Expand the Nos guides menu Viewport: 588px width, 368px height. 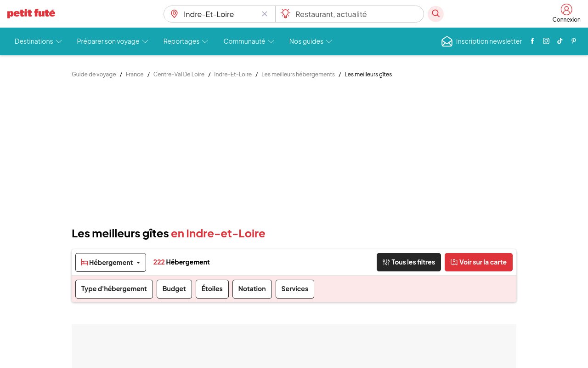[311, 41]
